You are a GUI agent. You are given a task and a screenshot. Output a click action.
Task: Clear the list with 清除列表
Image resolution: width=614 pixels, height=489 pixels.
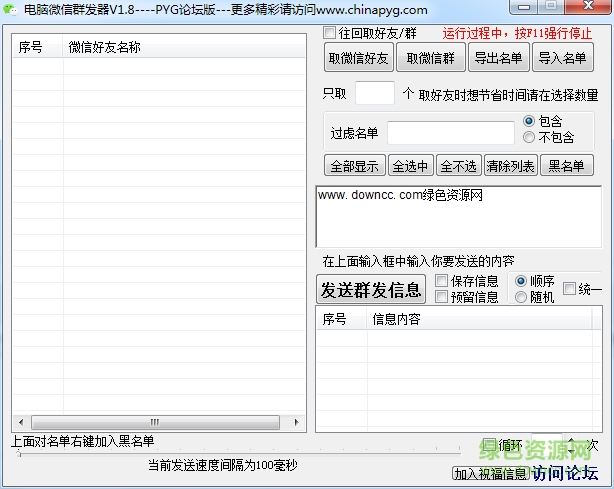(x=510, y=166)
